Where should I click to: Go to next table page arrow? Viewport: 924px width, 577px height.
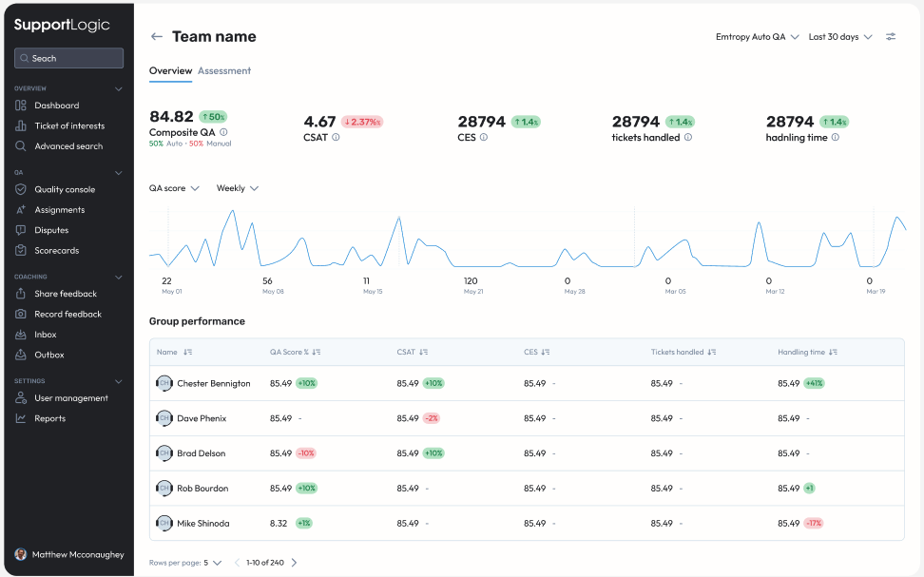point(294,562)
